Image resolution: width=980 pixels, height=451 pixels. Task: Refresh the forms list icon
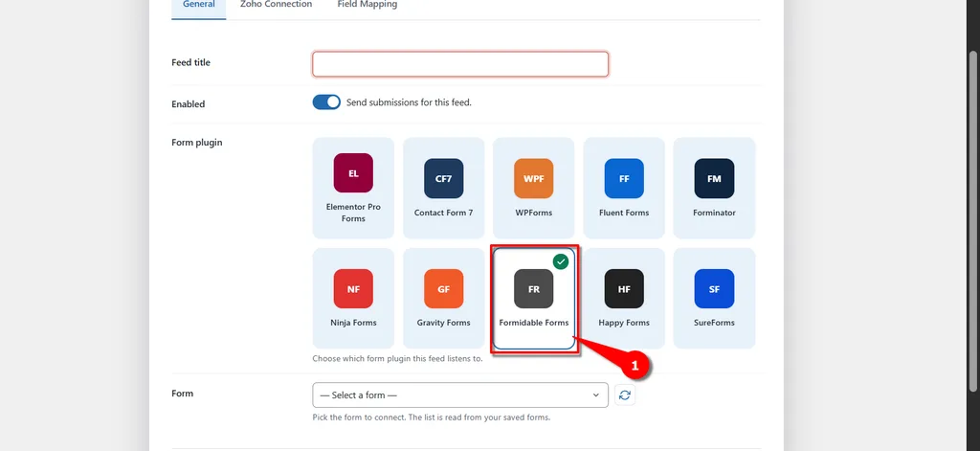tap(625, 395)
